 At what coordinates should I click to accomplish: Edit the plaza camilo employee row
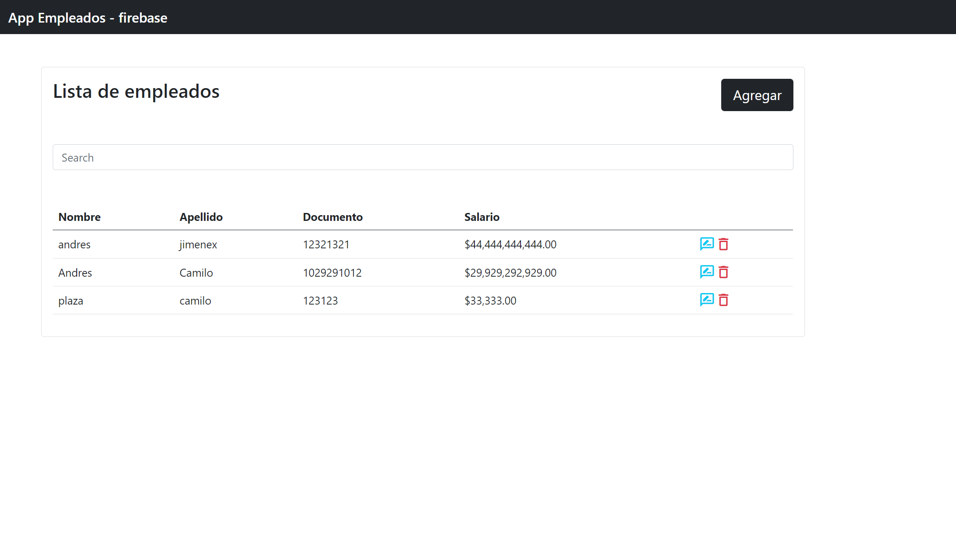(707, 300)
